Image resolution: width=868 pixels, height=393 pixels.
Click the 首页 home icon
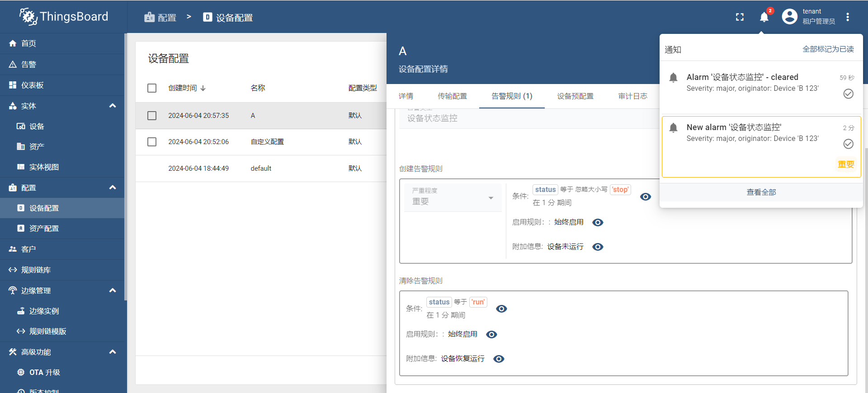13,43
